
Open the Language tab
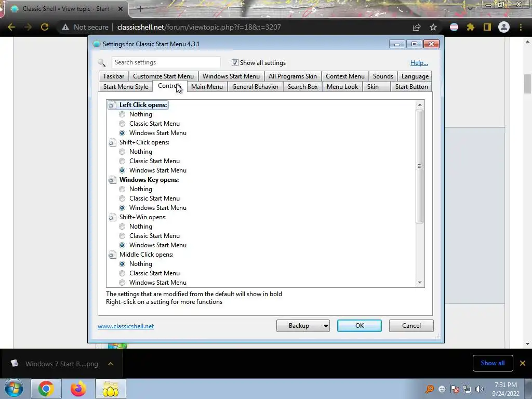415,76
